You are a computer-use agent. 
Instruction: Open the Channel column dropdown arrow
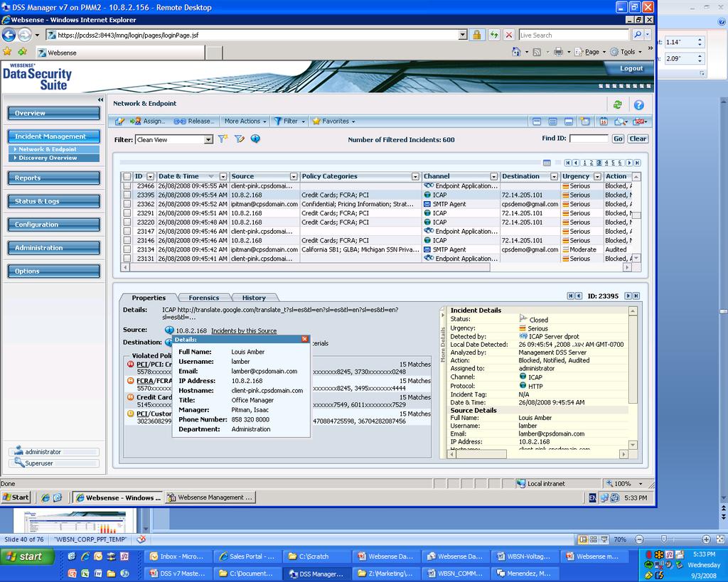pos(494,176)
